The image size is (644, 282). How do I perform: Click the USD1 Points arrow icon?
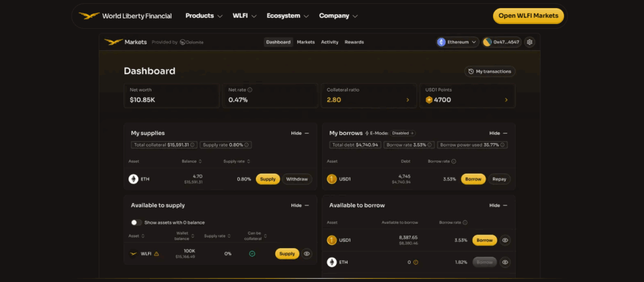point(506,100)
